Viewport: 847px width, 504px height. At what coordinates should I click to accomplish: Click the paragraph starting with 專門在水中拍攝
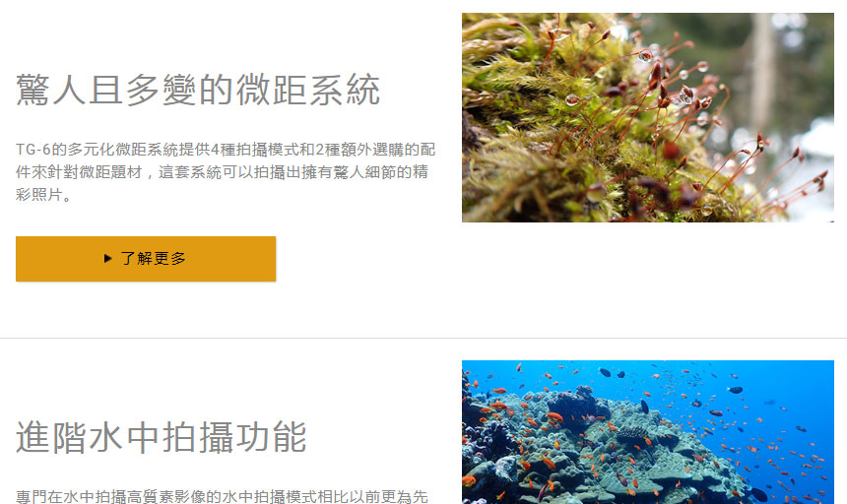(x=222, y=496)
